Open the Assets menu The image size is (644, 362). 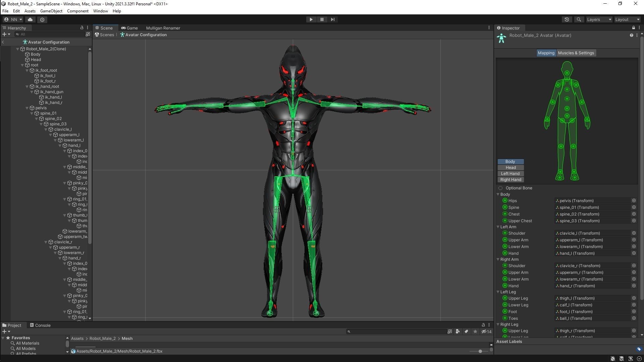[30, 11]
